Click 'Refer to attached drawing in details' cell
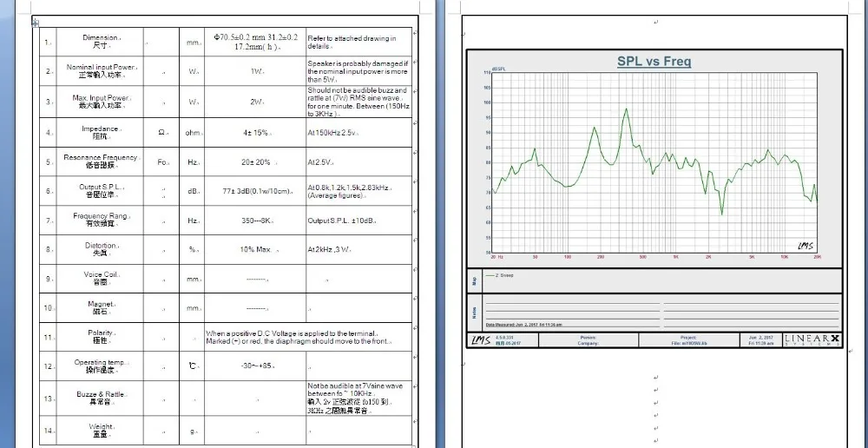 [x=358, y=42]
